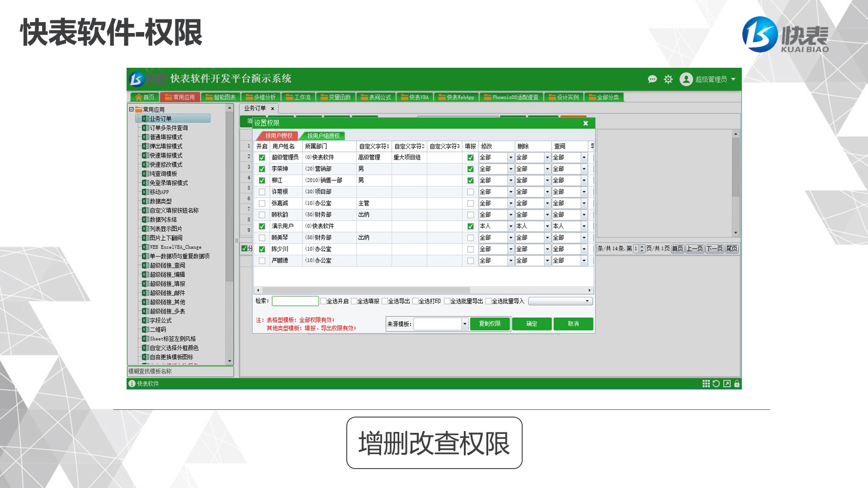Open 查阅 dropdown for 柳工
The height and width of the screenshot is (488, 868).
(x=584, y=180)
